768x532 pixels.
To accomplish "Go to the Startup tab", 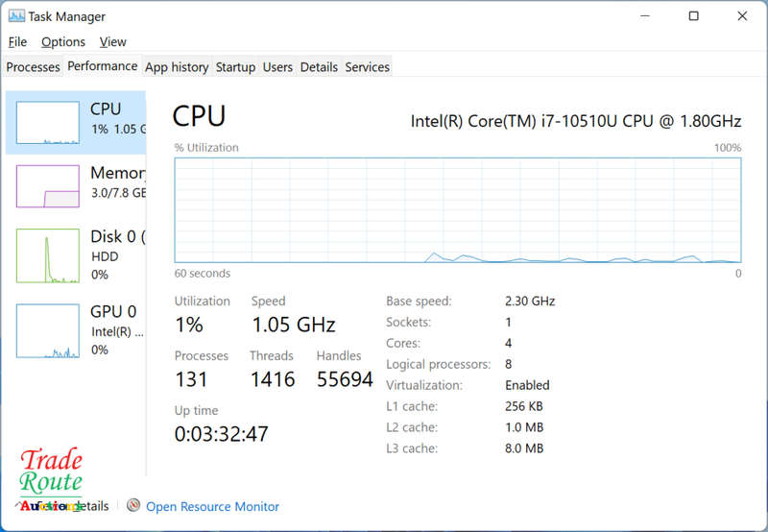I will [x=235, y=66].
